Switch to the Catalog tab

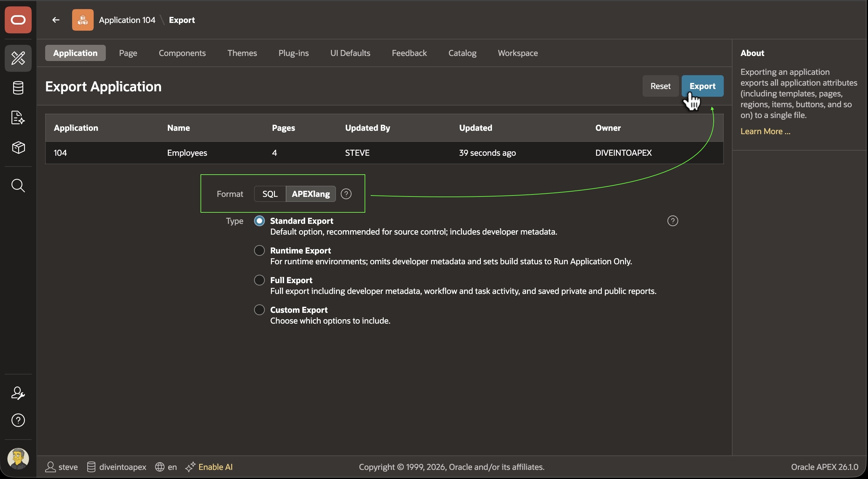tap(462, 53)
